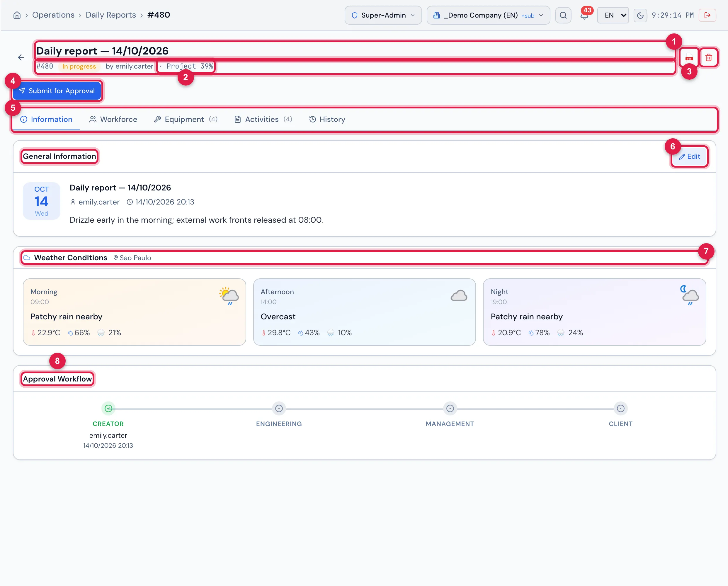Click the Engineering workflow step marker
This screenshot has height=586, width=728.
[x=279, y=408]
